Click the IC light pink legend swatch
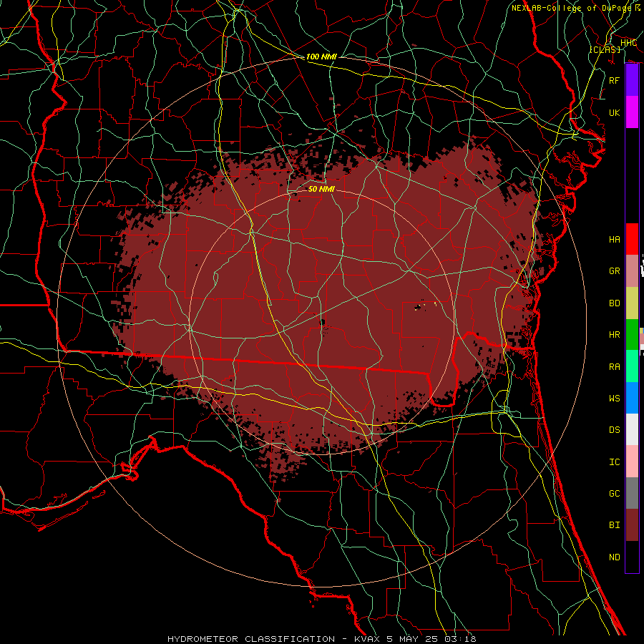644x644 pixels. [x=632, y=462]
